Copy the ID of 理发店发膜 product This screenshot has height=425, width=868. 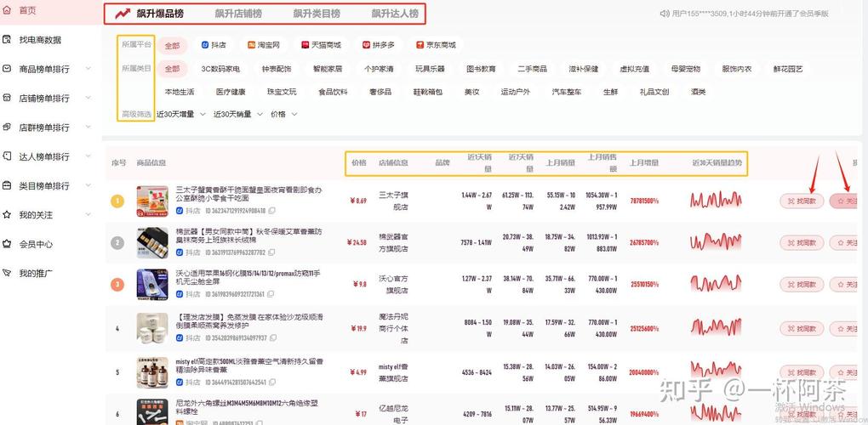pyautogui.click(x=273, y=337)
